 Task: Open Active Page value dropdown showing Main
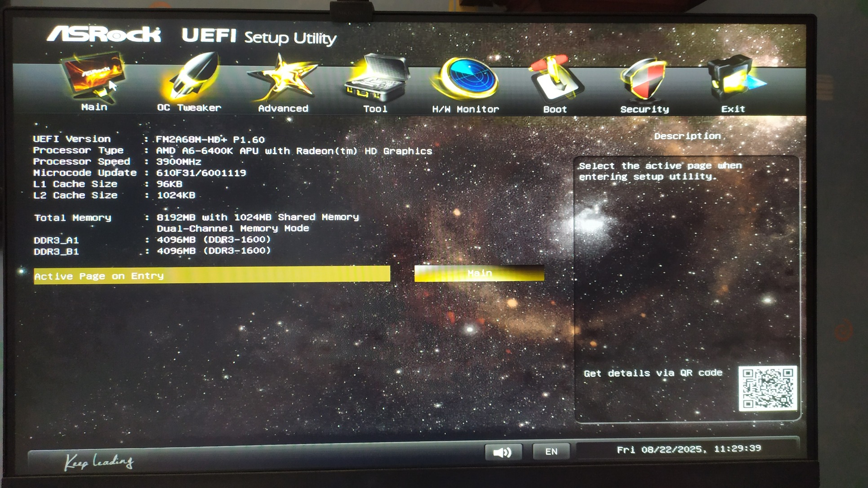479,273
